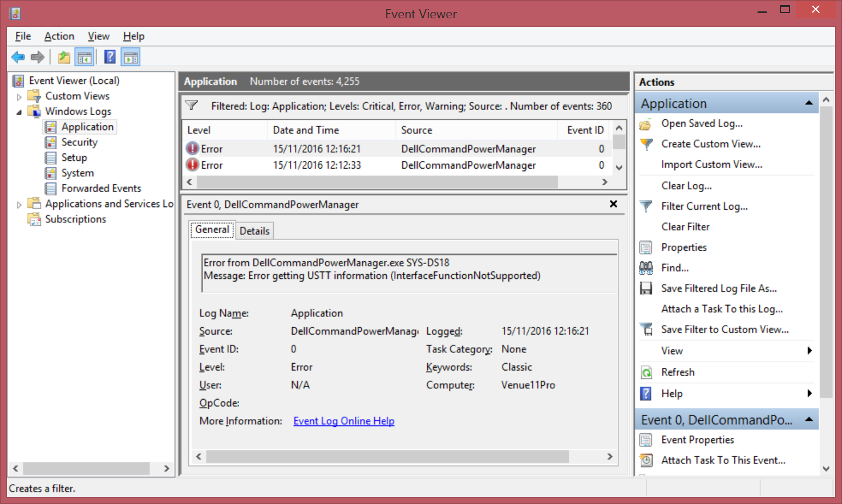Viewport: 842px width, 504px height.
Task: Click the Actions pane scroll down arrow
Action: point(826,469)
